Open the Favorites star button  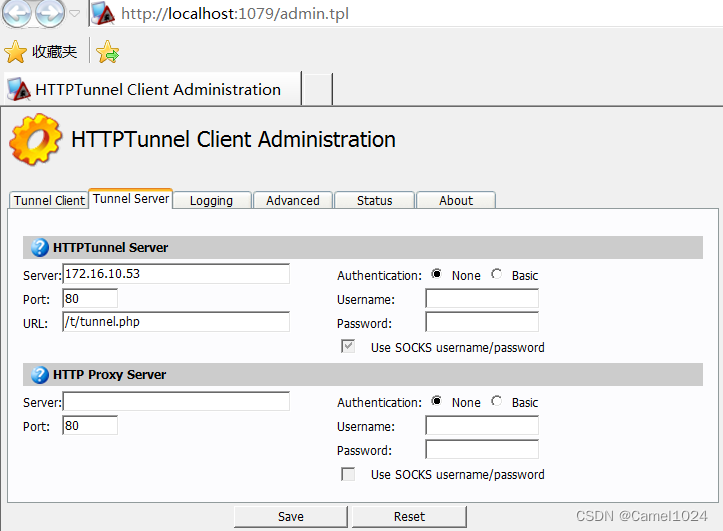pos(16,52)
